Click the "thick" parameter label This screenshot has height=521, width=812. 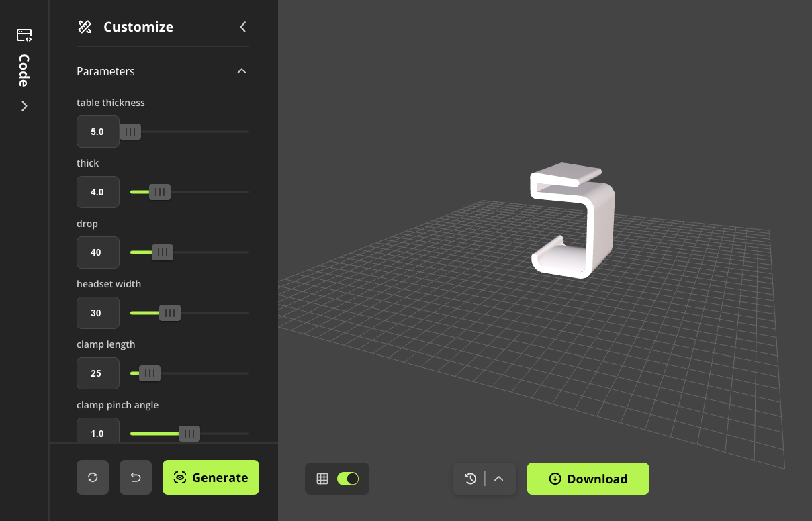click(88, 163)
